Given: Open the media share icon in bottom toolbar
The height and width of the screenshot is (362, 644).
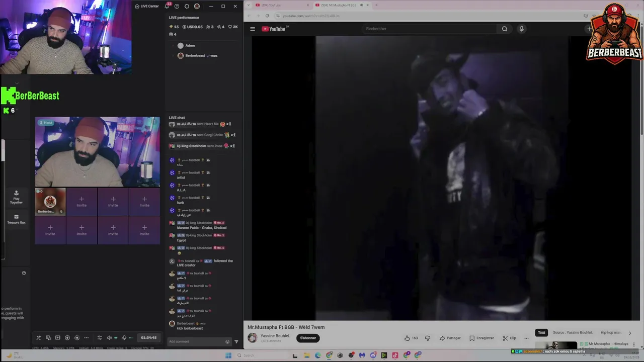Looking at the screenshot, I should 48,338.
